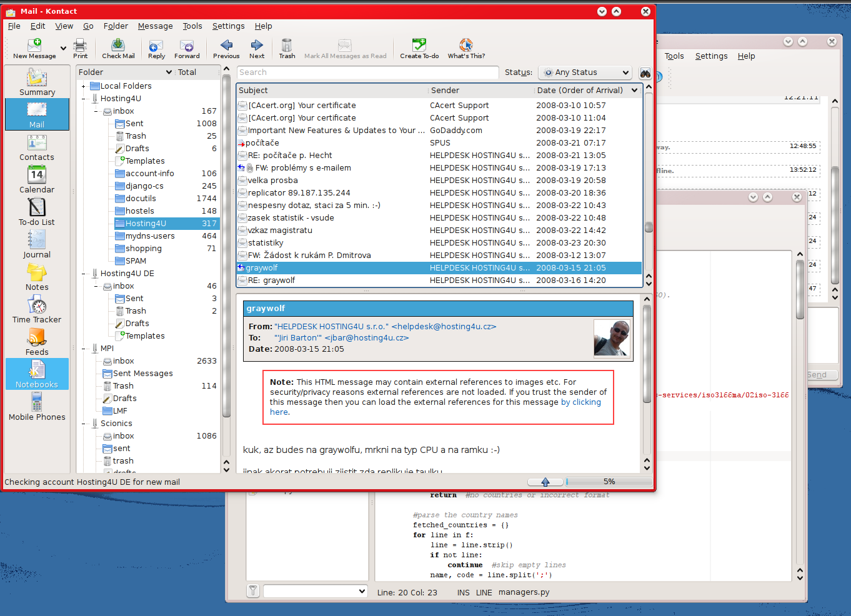Screen dimensions: 851x616
Task: Select the Sent Messages folder under MPI
Action: (x=143, y=374)
